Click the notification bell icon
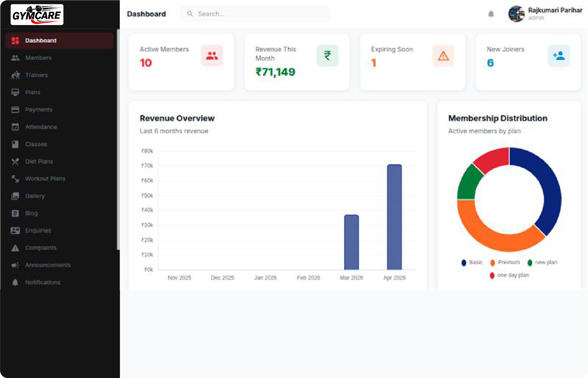This screenshot has height=378, width=588. tap(491, 14)
